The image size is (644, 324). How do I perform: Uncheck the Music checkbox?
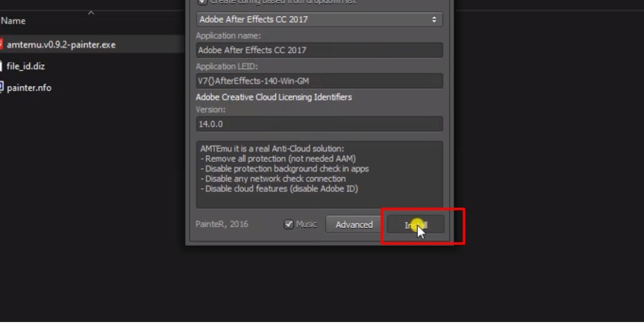289,224
